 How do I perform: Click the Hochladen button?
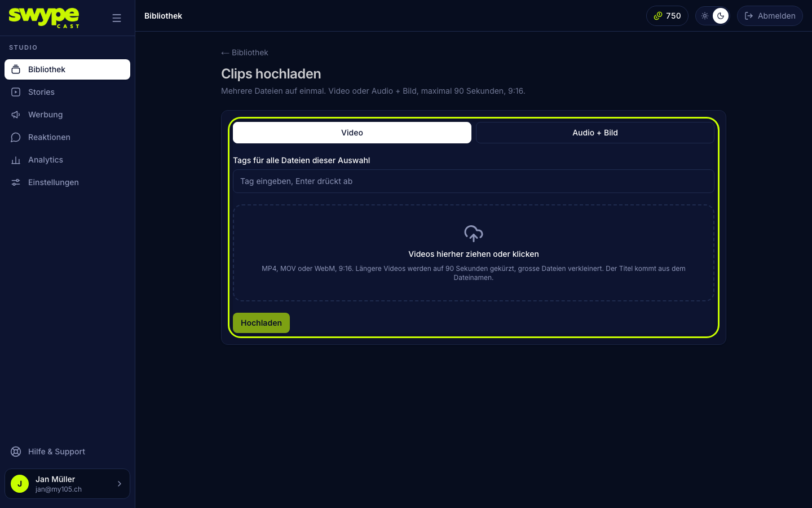(261, 323)
